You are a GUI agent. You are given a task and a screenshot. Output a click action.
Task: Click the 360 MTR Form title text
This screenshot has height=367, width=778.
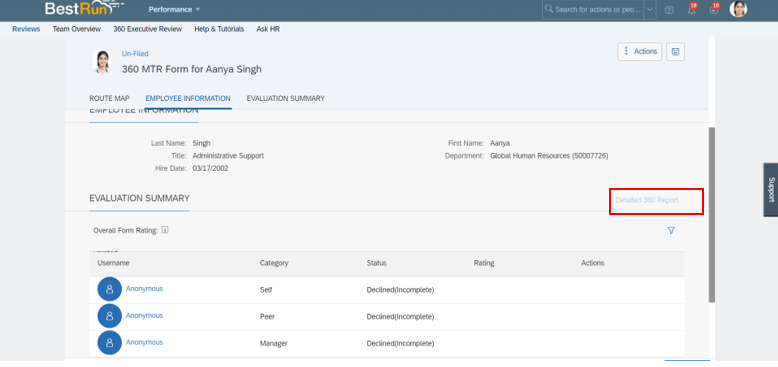[x=192, y=69]
